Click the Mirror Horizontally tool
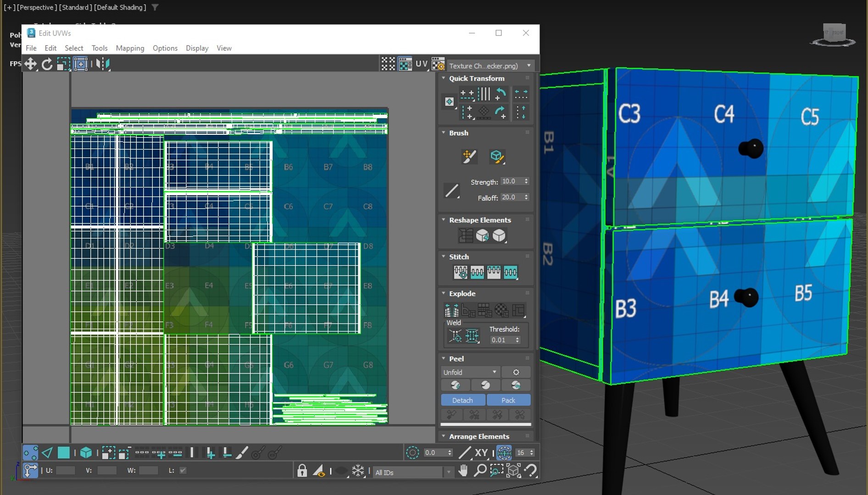 click(x=103, y=64)
